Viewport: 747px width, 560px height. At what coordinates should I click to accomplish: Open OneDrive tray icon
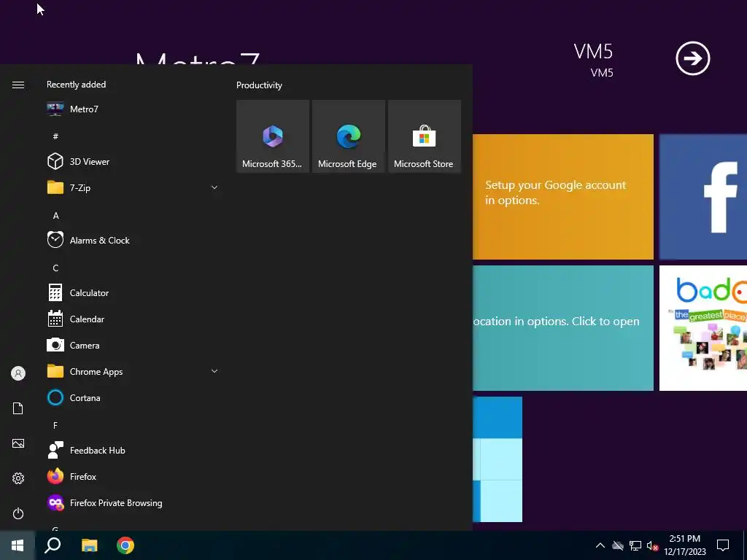coord(618,545)
